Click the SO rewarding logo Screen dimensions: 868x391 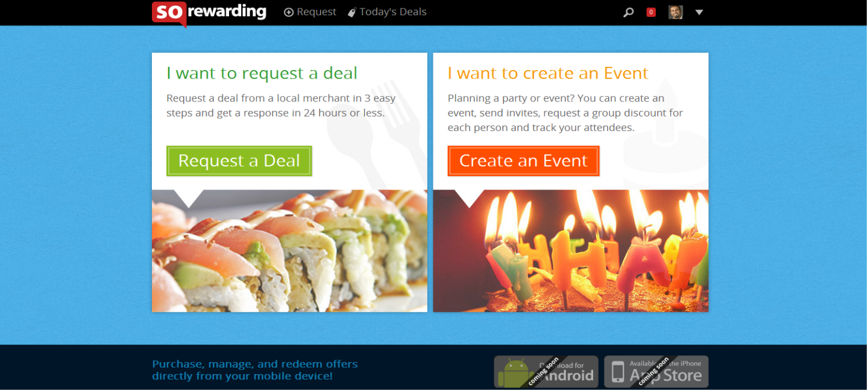(x=209, y=13)
